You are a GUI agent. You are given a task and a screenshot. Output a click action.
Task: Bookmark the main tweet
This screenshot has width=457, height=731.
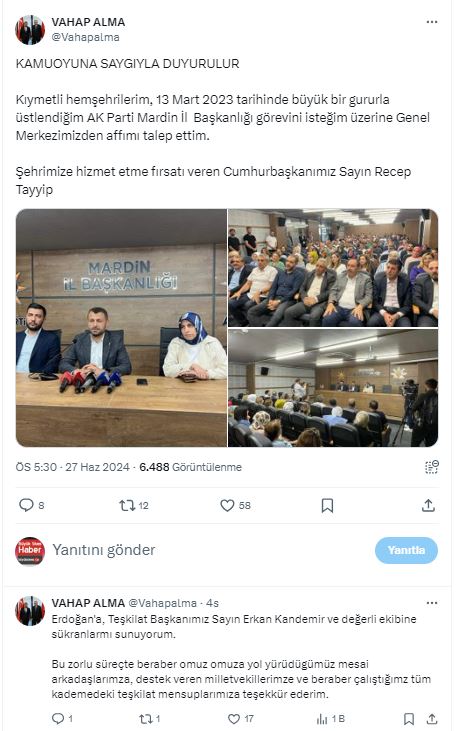pos(327,505)
